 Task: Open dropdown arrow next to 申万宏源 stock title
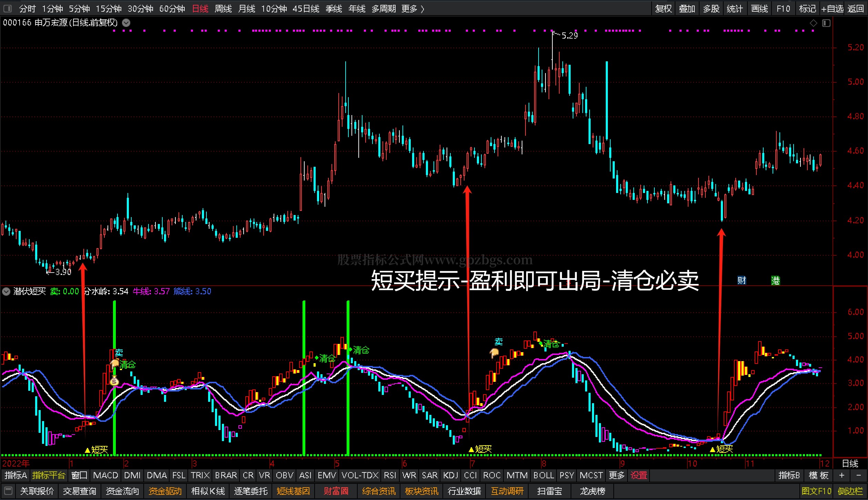(126, 23)
